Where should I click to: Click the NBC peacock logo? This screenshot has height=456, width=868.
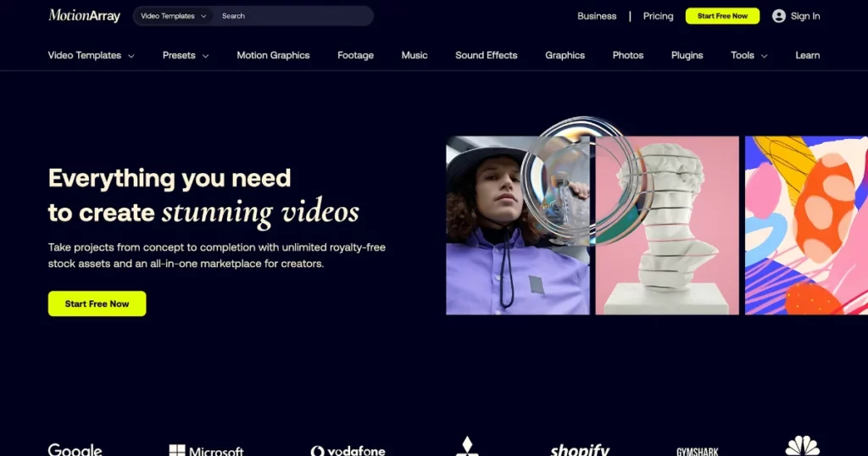802,446
